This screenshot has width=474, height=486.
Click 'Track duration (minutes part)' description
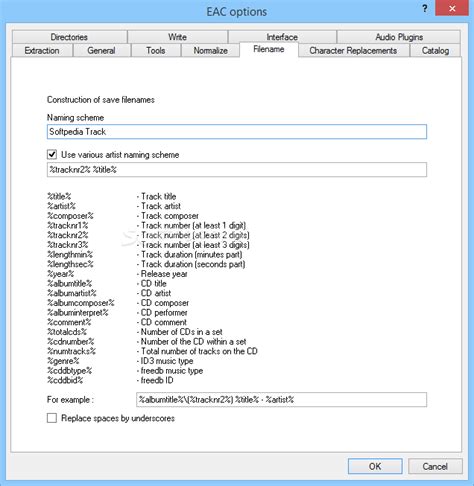pyautogui.click(x=189, y=254)
